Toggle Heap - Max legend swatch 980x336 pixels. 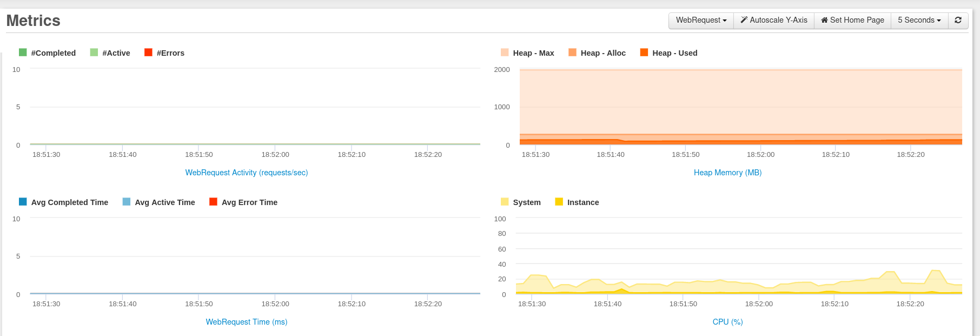(x=505, y=52)
